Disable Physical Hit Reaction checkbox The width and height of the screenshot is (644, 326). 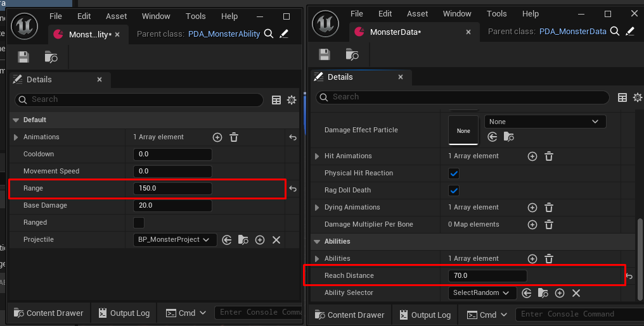454,173
